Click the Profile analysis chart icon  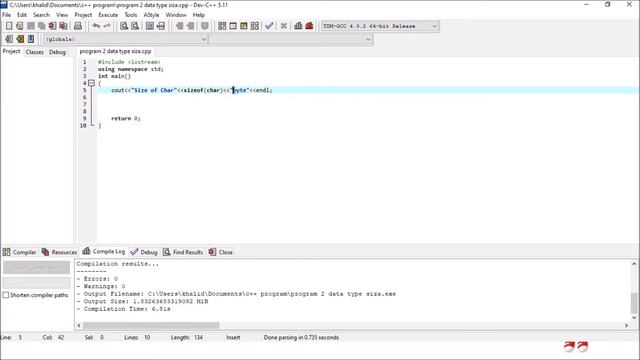point(298,26)
